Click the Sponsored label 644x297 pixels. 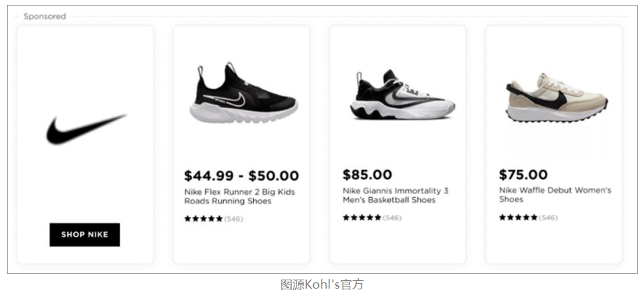tap(45, 17)
